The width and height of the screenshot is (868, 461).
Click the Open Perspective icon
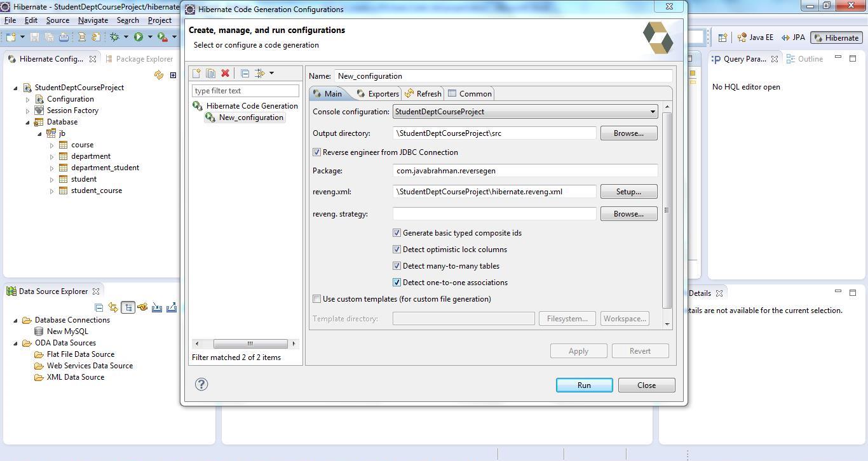pyautogui.click(x=722, y=37)
